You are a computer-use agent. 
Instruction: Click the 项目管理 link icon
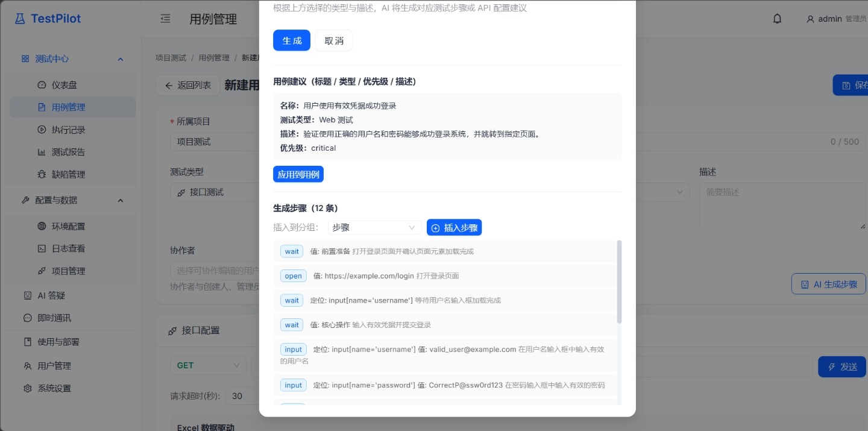[x=42, y=271]
